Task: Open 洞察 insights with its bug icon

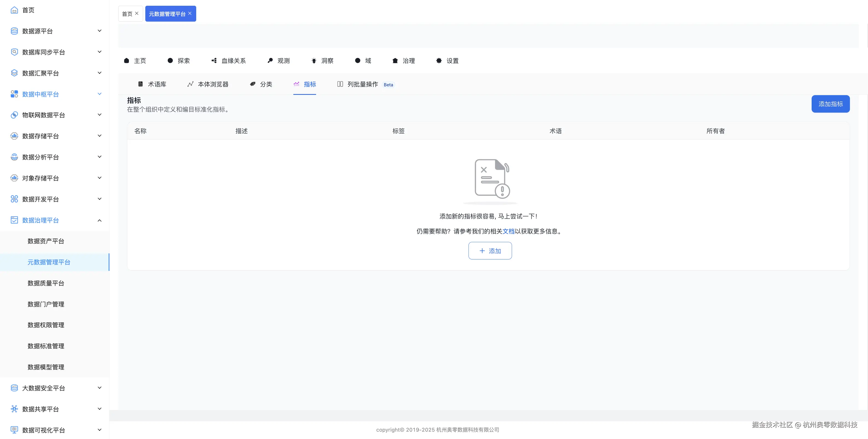Action: pos(314,61)
